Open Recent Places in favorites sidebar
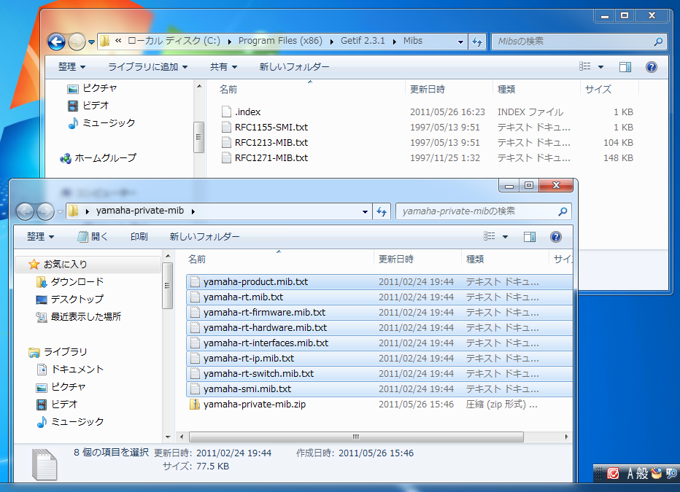The height and width of the screenshot is (492, 680). coord(78,317)
